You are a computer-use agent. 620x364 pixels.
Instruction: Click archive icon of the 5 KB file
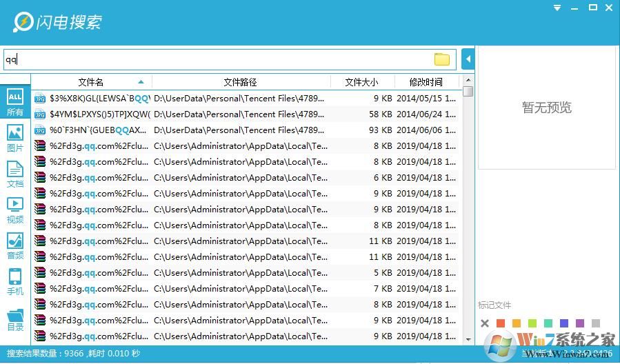tap(40, 273)
